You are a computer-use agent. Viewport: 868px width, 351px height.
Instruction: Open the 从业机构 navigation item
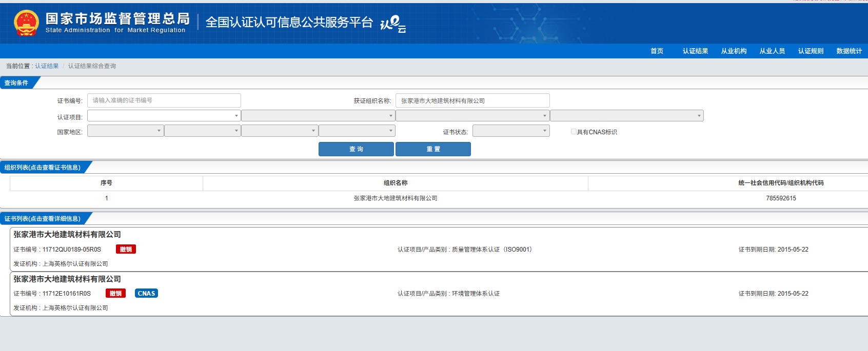(x=734, y=51)
